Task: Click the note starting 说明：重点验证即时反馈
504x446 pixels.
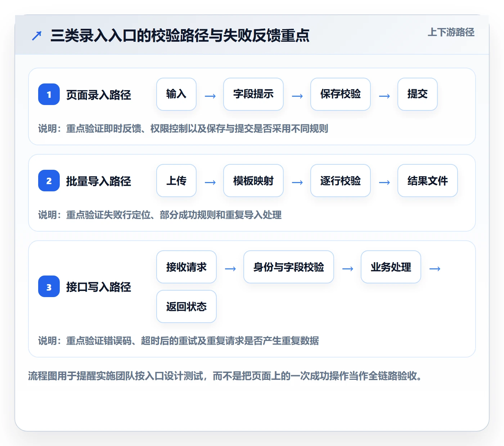Action: click(183, 128)
